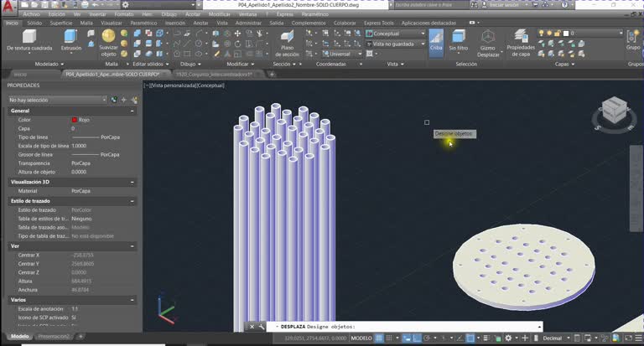Open the Sólido ribbon tab
This screenshot has height=346, width=644.
(x=34, y=23)
